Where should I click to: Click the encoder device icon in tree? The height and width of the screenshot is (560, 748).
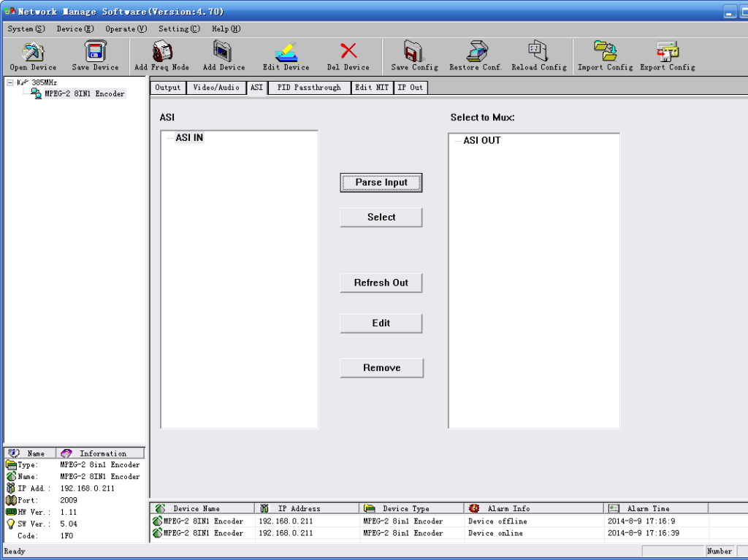[x=37, y=93]
